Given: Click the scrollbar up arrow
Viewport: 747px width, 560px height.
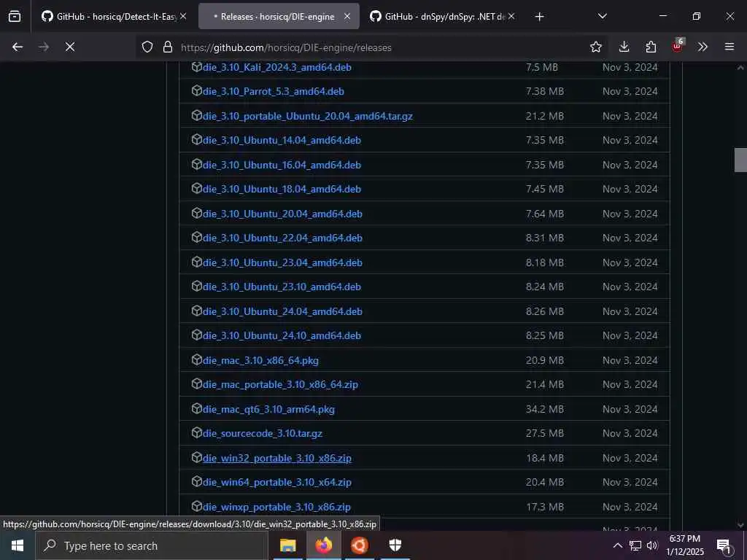Looking at the screenshot, I should 740,68.
